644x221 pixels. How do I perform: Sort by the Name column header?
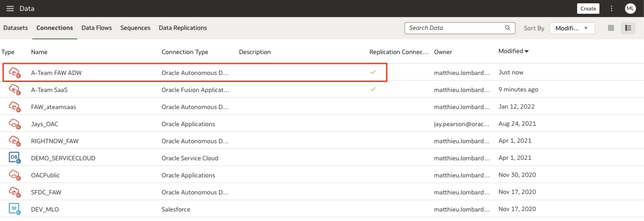39,52
